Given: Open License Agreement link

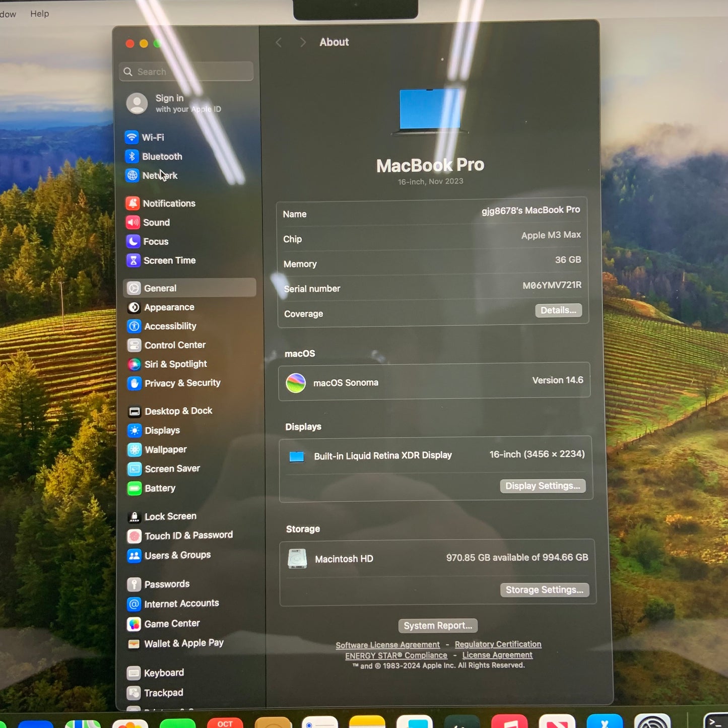Looking at the screenshot, I should (x=497, y=655).
